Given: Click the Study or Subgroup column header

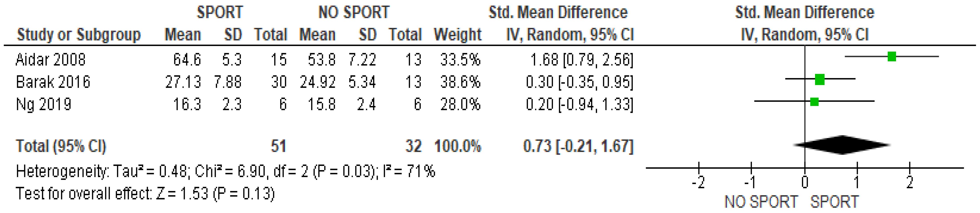Looking at the screenshot, I should pyautogui.click(x=79, y=35).
